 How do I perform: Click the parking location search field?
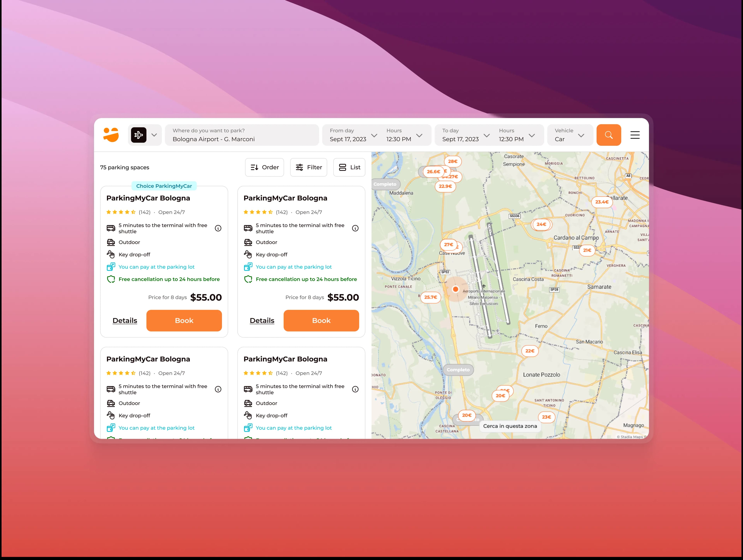[x=241, y=135]
